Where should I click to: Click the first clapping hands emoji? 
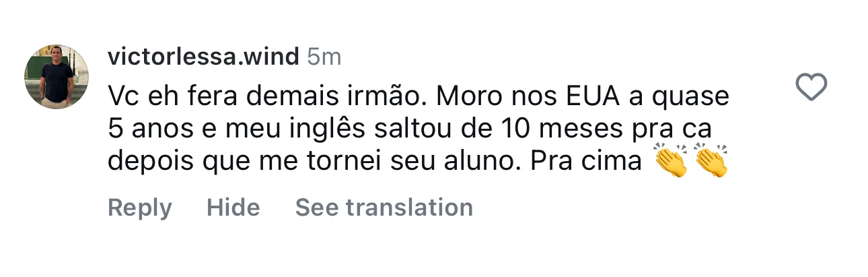(x=671, y=161)
